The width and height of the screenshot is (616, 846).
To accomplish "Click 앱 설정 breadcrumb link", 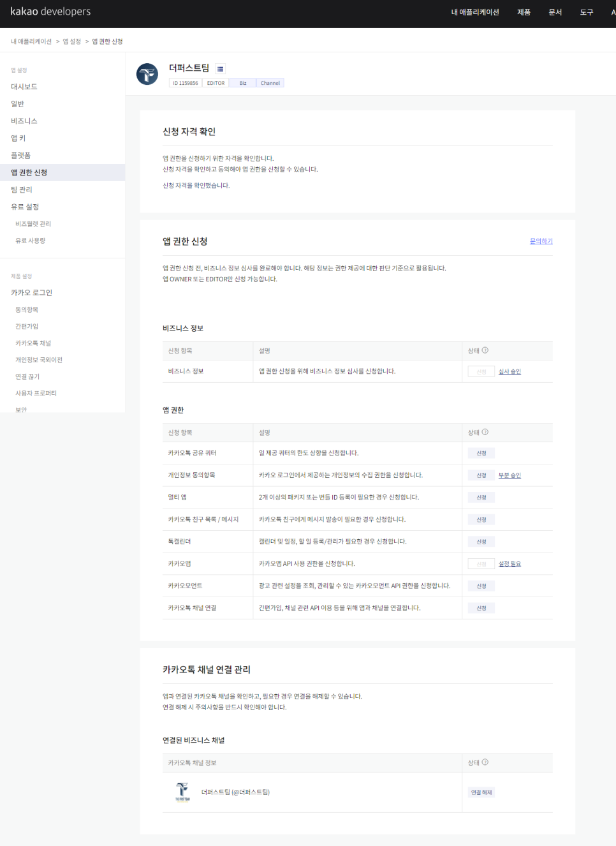I will [72, 41].
